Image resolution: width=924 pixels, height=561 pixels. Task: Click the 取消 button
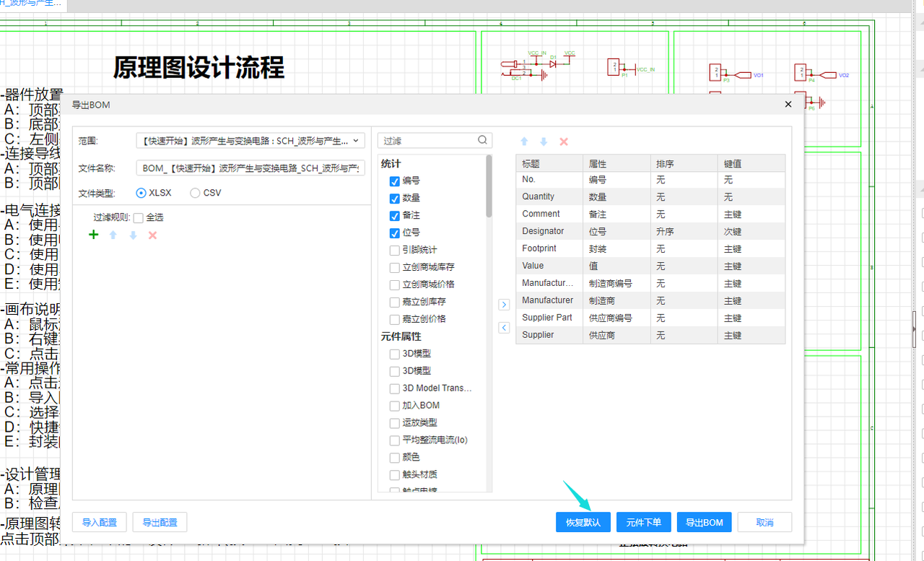tap(765, 522)
